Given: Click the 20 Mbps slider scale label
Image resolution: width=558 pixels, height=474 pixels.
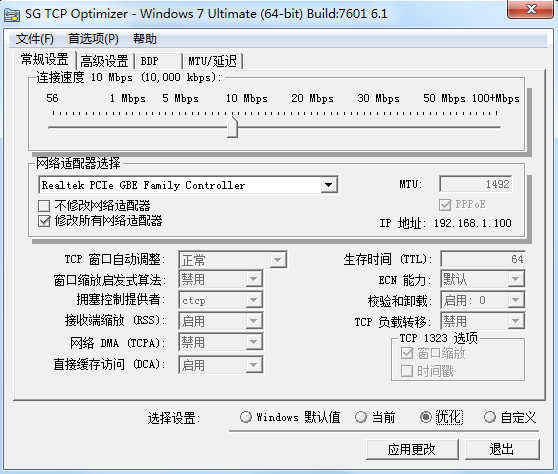Looking at the screenshot, I should pos(312,98).
